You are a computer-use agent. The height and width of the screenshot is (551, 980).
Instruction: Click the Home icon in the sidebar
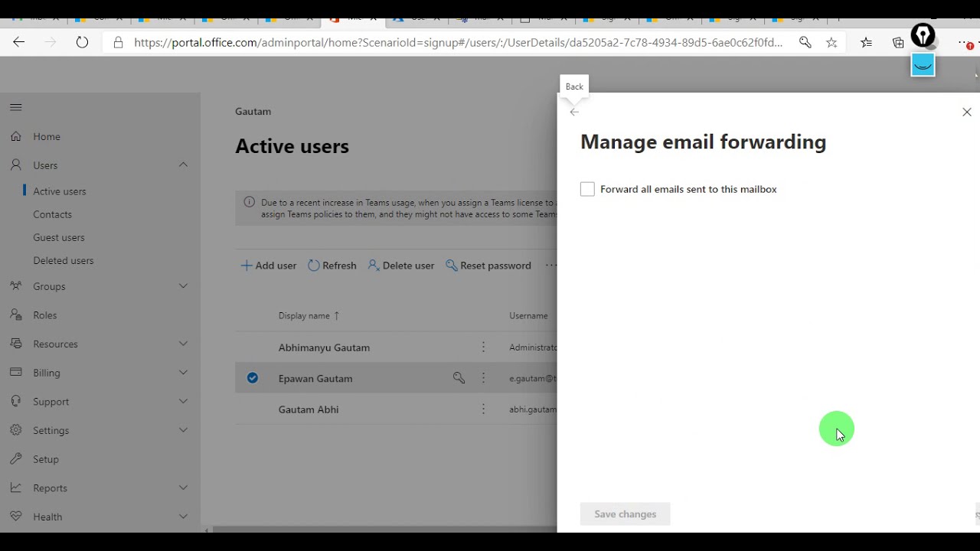click(16, 136)
